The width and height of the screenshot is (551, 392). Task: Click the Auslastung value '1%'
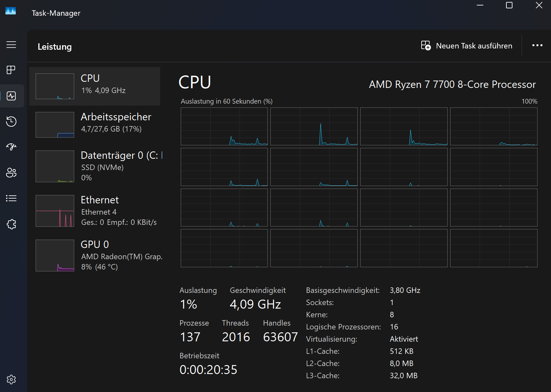coord(188,304)
